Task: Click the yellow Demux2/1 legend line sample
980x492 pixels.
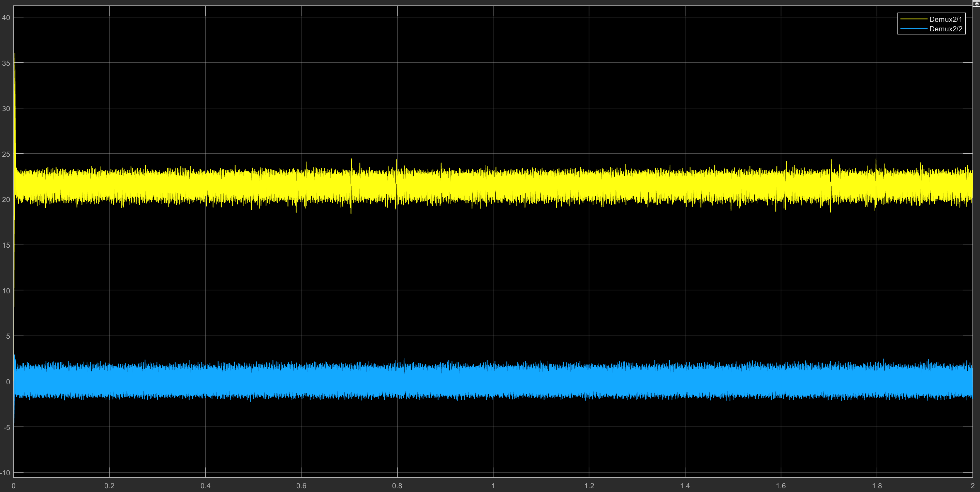Action: [x=914, y=19]
